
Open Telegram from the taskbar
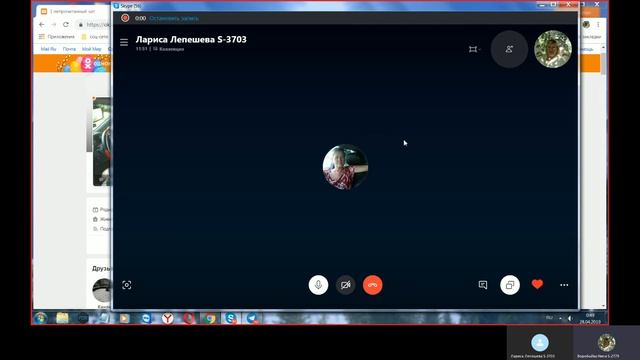[252, 318]
